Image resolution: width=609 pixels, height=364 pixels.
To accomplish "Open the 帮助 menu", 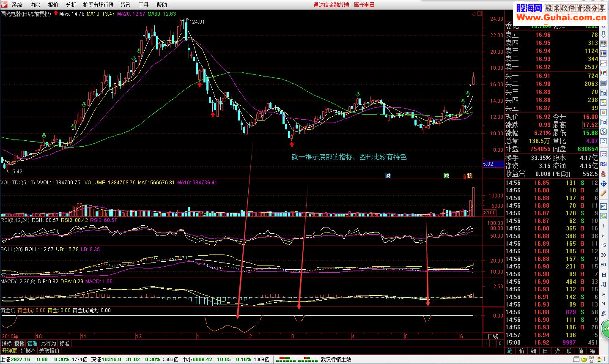I will pyautogui.click(x=162, y=5).
